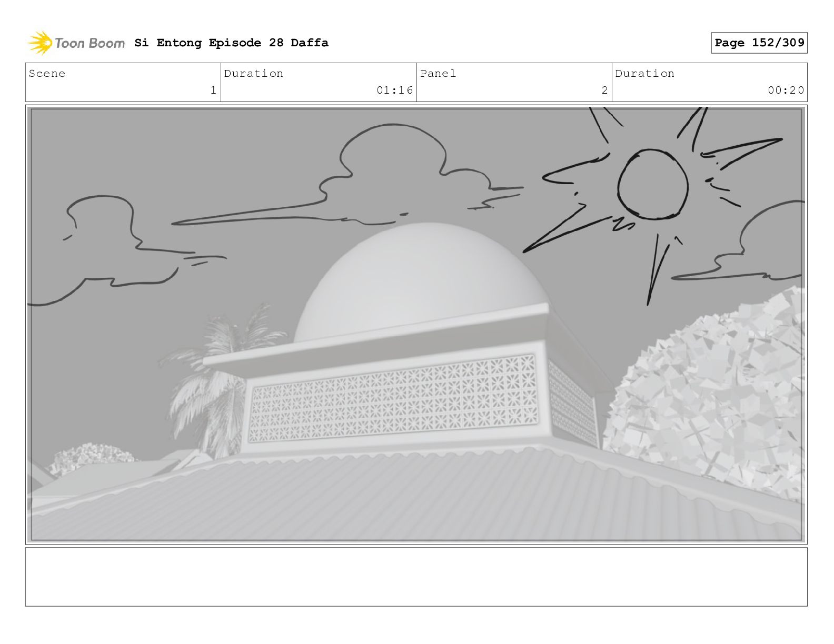Select the title 'Si Entong Episode 28 Daffa'

click(231, 43)
